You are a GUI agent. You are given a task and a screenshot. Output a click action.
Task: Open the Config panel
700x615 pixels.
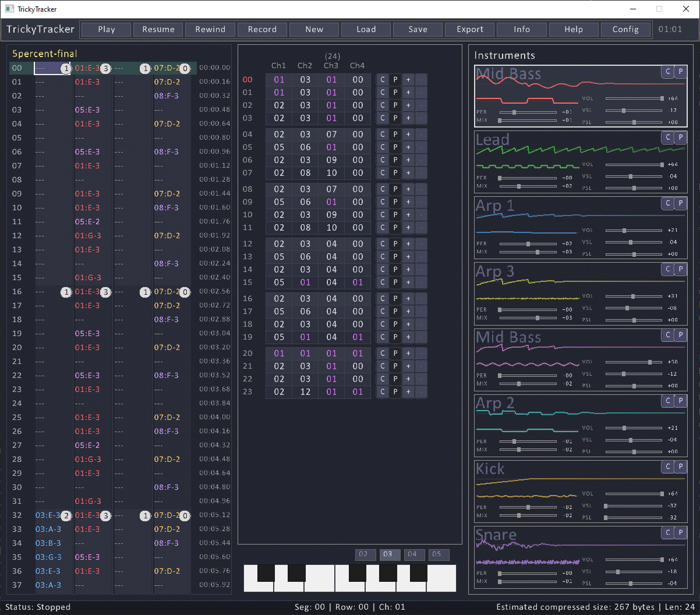coord(625,29)
